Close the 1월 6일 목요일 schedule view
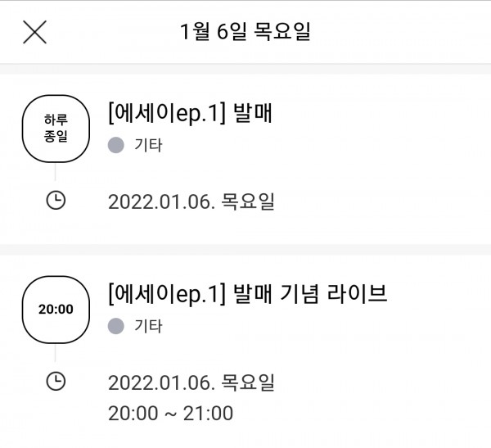 pos(34,32)
